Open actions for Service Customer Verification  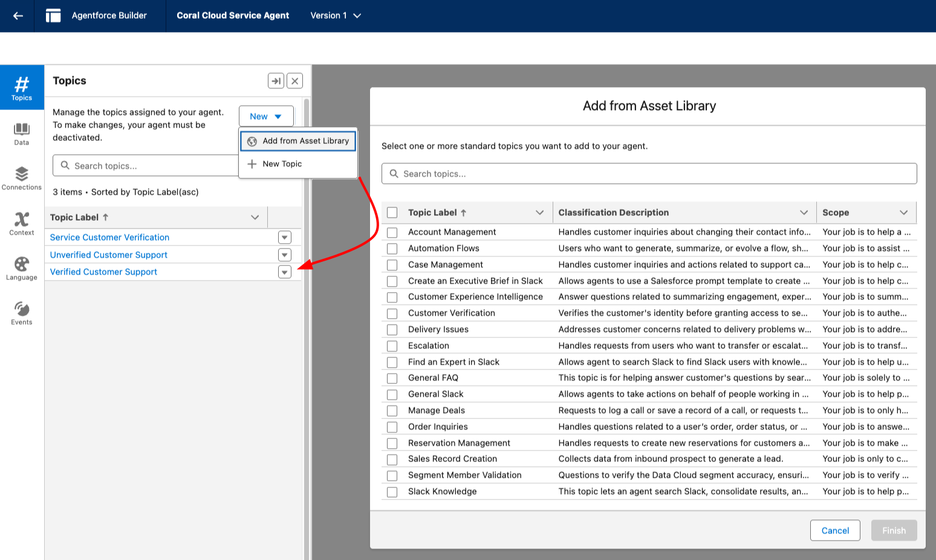[285, 238]
